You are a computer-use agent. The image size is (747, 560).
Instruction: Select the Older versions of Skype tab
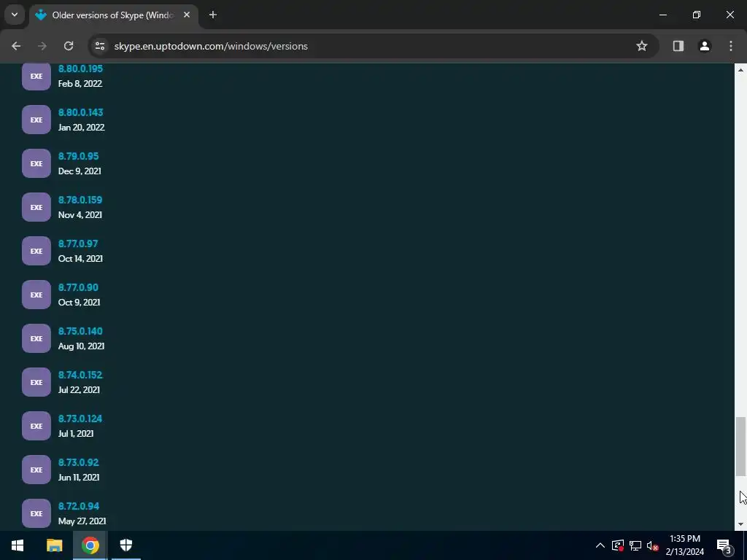click(113, 15)
